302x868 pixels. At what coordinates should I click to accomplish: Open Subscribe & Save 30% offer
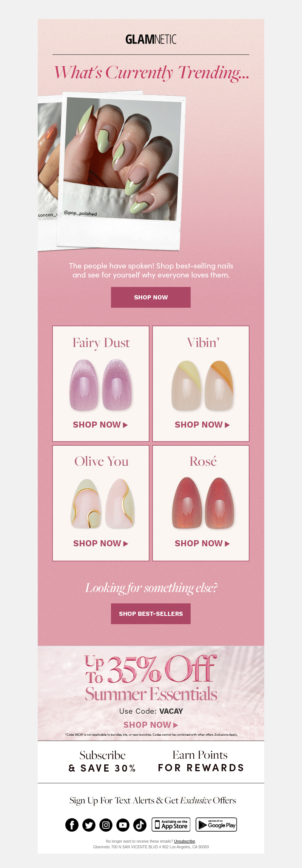pos(102,761)
